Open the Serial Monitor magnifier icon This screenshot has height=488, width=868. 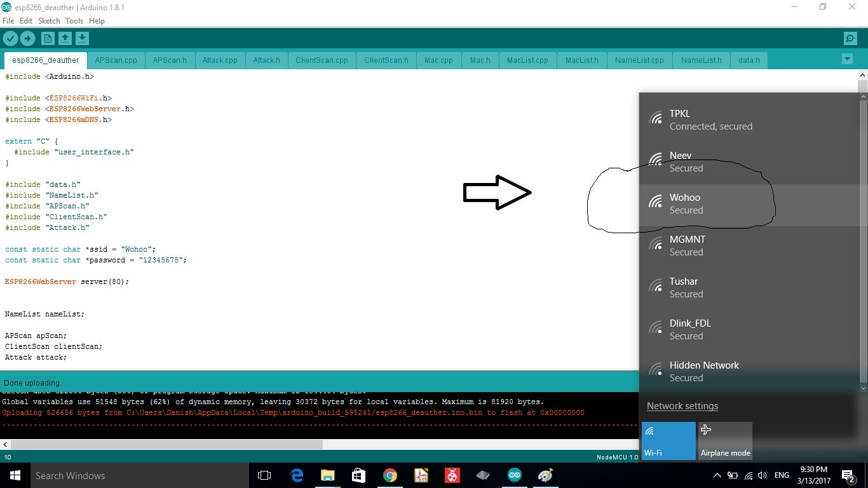click(x=850, y=39)
